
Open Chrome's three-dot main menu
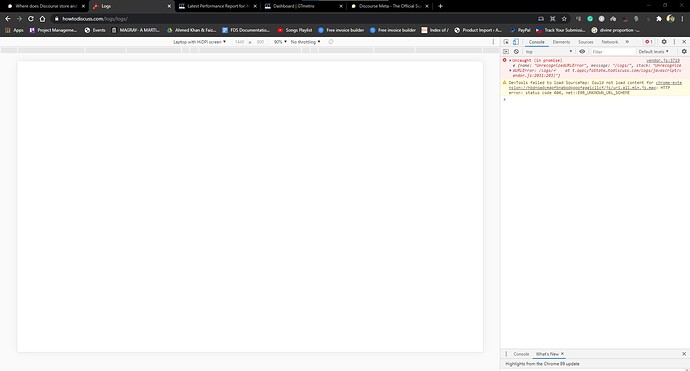[x=682, y=19]
